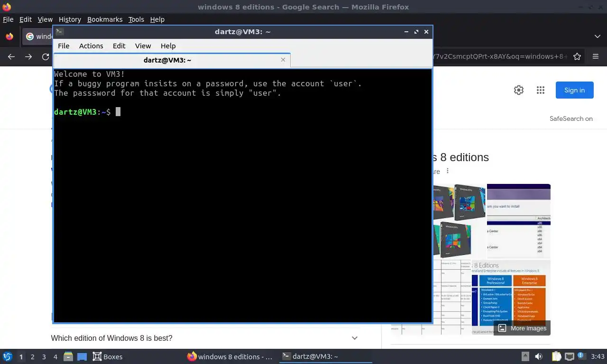
Task: Click the More images button
Action: click(522, 328)
